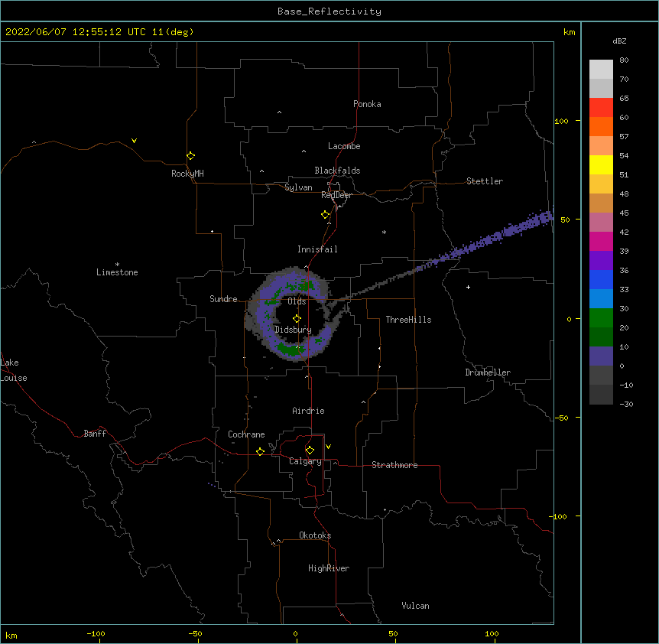Click the Airdrie city label
The image size is (659, 644).
(x=308, y=411)
